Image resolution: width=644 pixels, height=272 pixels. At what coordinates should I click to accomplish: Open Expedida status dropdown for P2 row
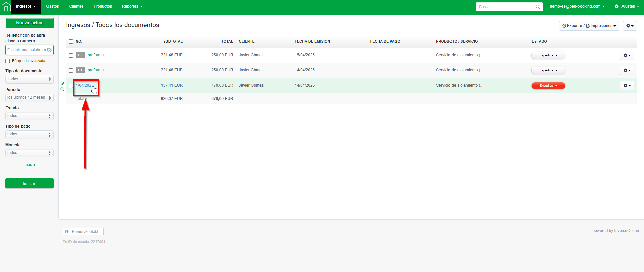[x=548, y=55]
